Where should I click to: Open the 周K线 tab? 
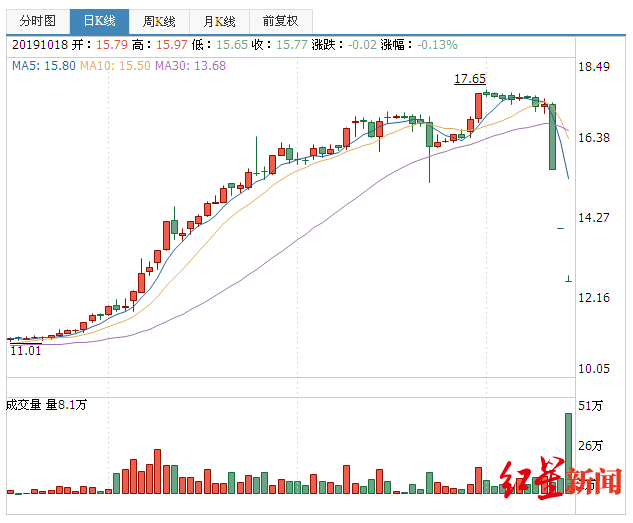159,21
